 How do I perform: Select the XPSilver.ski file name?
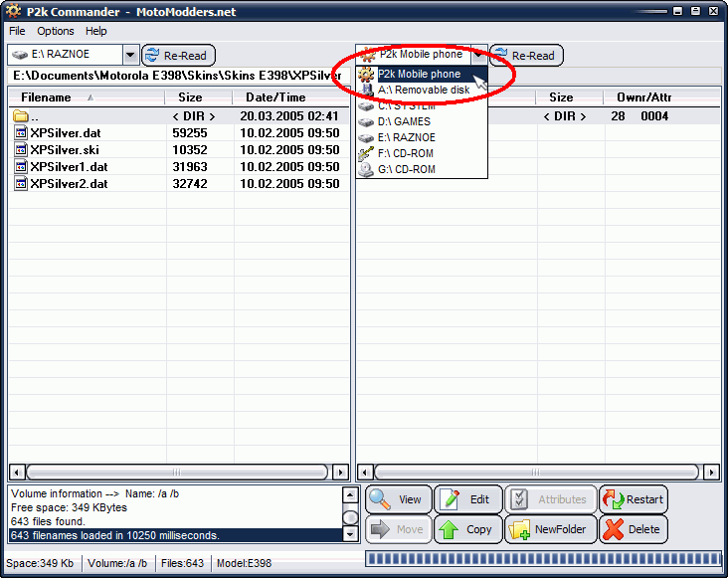(x=65, y=150)
